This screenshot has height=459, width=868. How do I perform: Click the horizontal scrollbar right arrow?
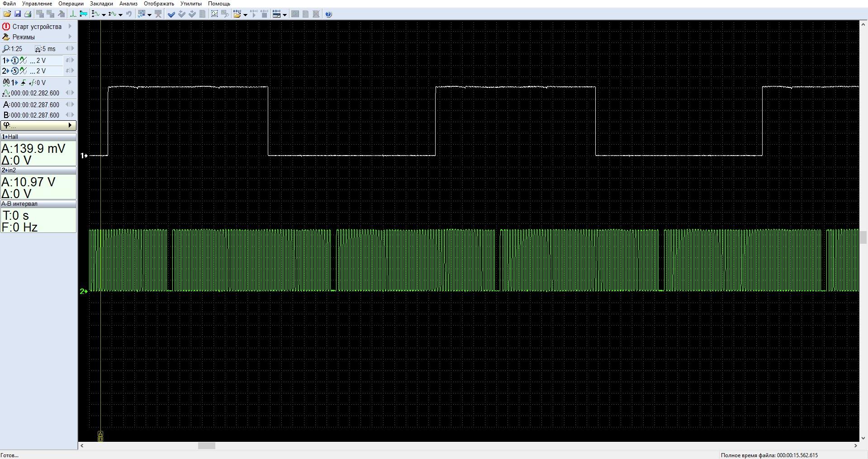point(855,445)
